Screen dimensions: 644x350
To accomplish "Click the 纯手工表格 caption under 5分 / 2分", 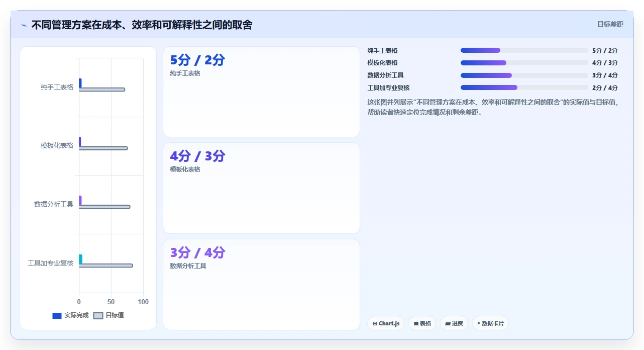I will click(185, 73).
